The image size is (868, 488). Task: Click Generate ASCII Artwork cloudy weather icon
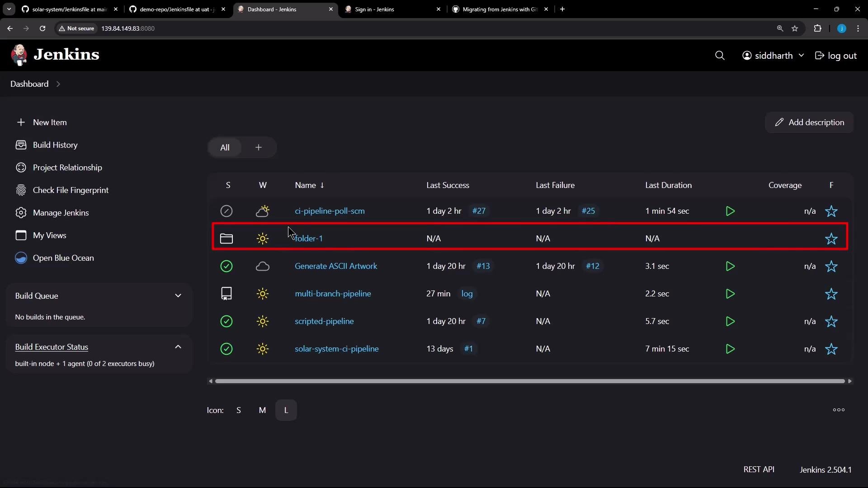coord(263,266)
